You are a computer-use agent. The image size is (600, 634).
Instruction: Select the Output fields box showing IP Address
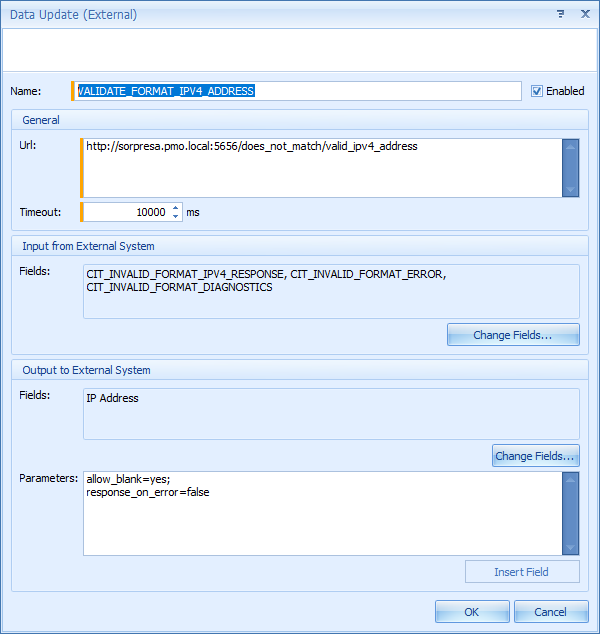click(330, 413)
